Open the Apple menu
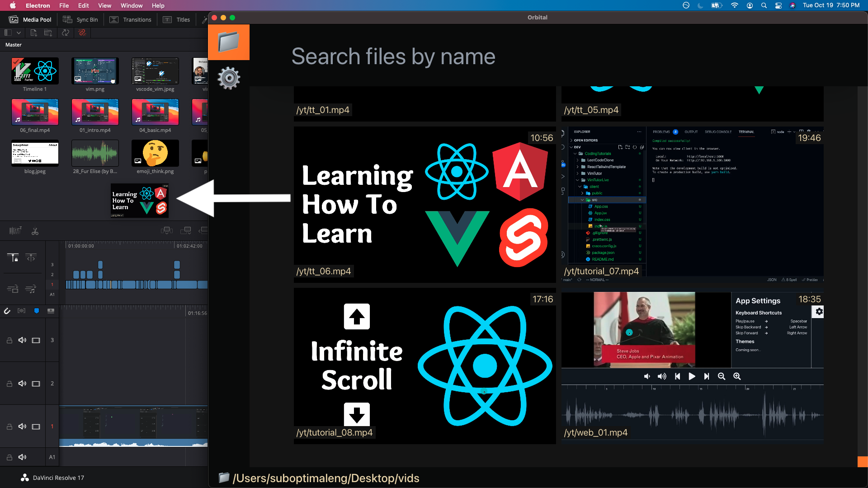This screenshot has height=488, width=868. point(13,5)
